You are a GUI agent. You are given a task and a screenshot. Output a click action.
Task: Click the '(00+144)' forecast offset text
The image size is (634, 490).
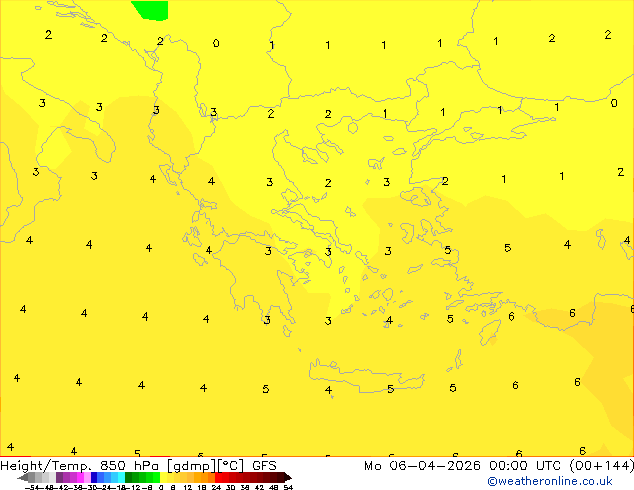pyautogui.click(x=601, y=466)
